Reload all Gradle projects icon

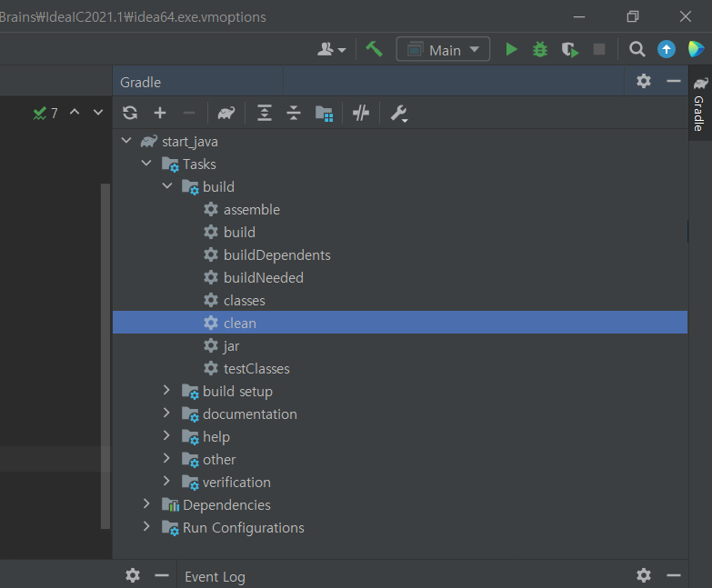[x=130, y=113]
